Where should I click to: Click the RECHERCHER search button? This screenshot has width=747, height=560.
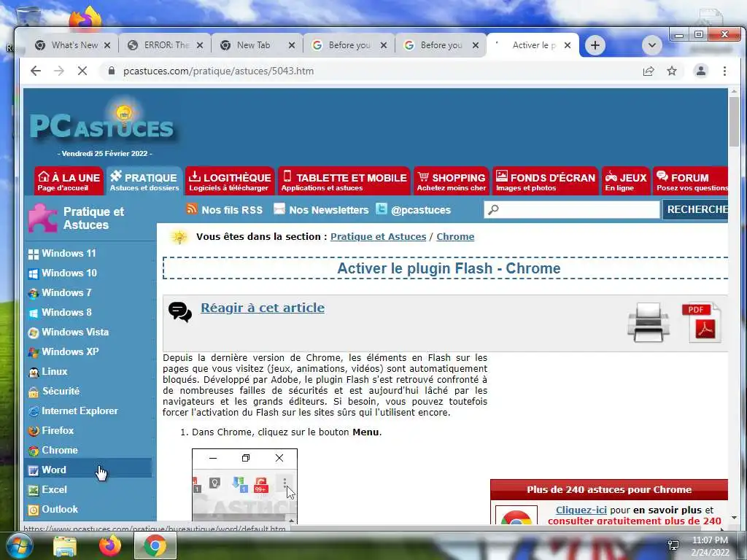coord(695,209)
